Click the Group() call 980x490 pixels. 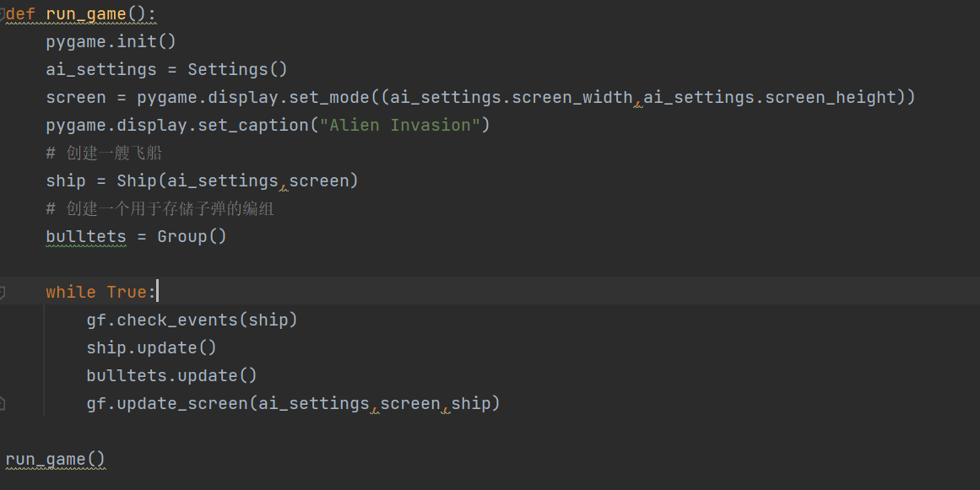click(x=192, y=237)
